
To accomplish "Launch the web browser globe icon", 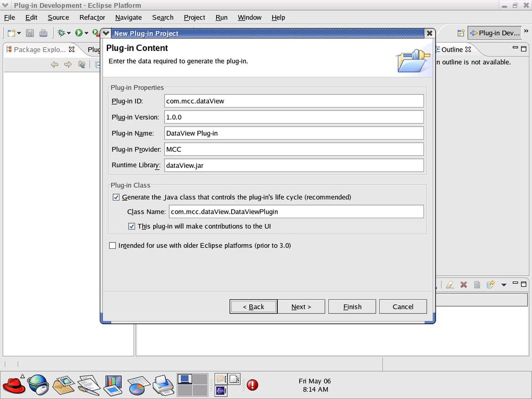I will 38,383.
